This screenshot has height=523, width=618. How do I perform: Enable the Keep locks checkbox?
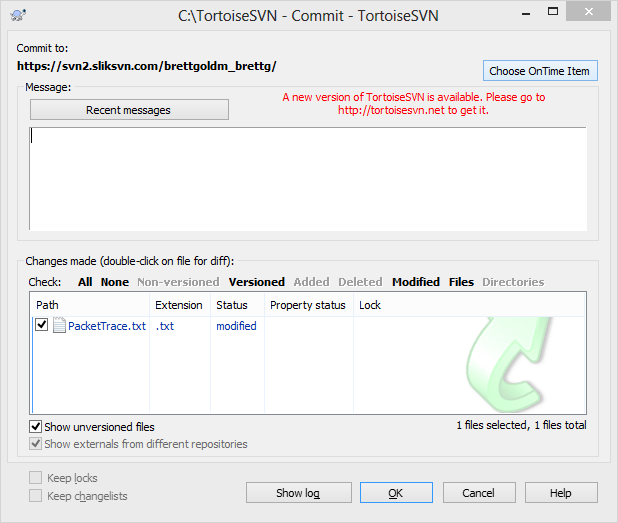pos(35,478)
